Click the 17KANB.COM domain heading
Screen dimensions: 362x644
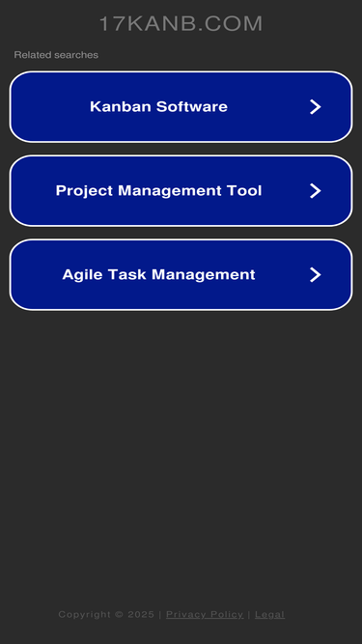tap(181, 23)
